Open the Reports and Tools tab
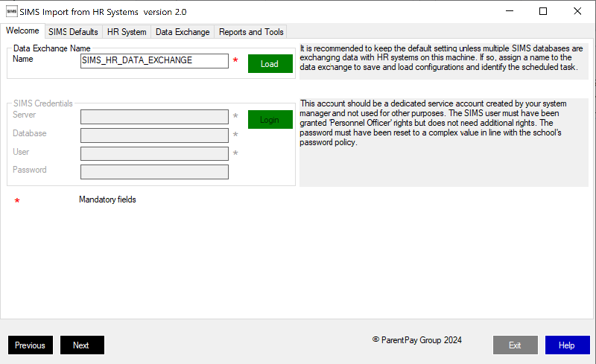The height and width of the screenshot is (364, 596). 251,32
